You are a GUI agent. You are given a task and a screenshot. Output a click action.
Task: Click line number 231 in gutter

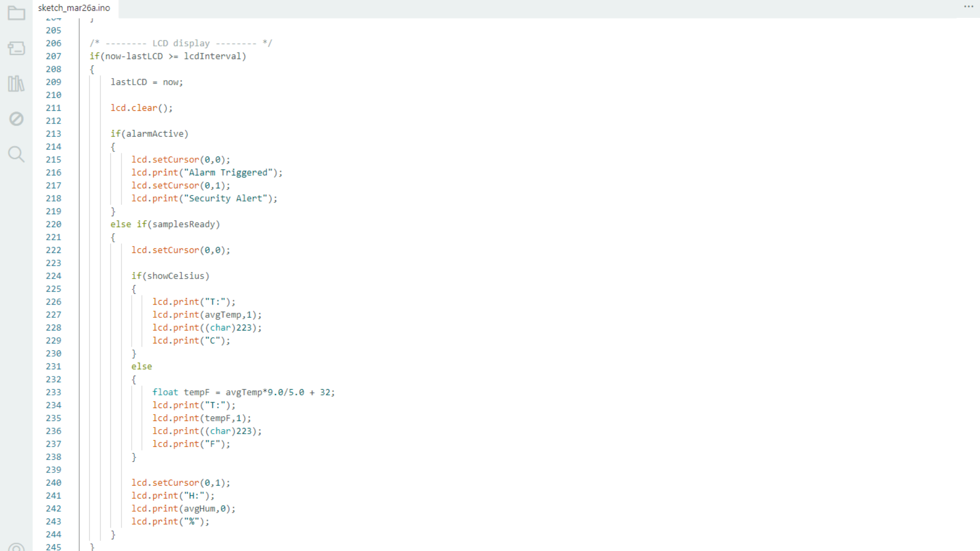pos(54,366)
